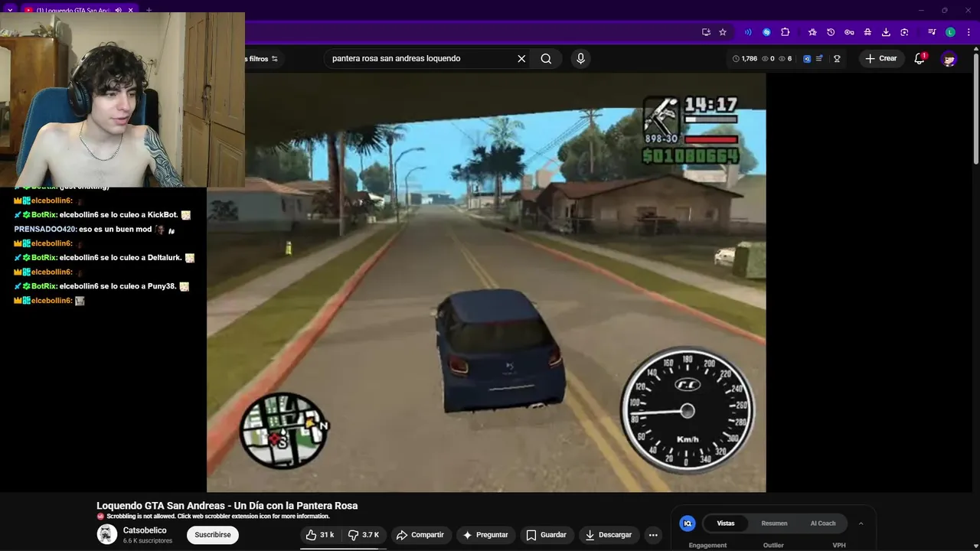Click the VPH column label

(839, 546)
